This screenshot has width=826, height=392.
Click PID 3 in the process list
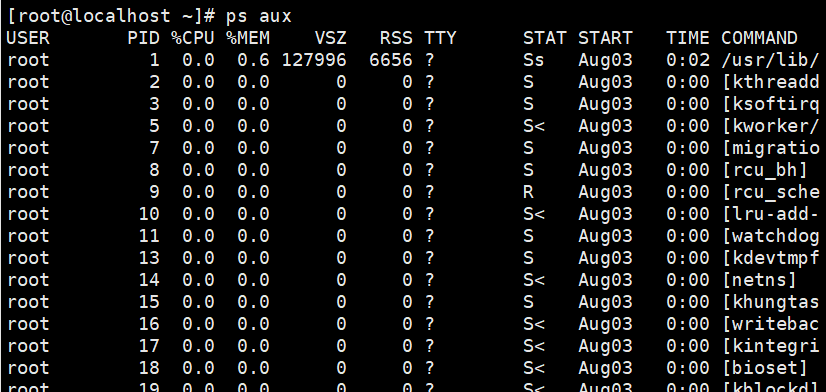click(154, 104)
